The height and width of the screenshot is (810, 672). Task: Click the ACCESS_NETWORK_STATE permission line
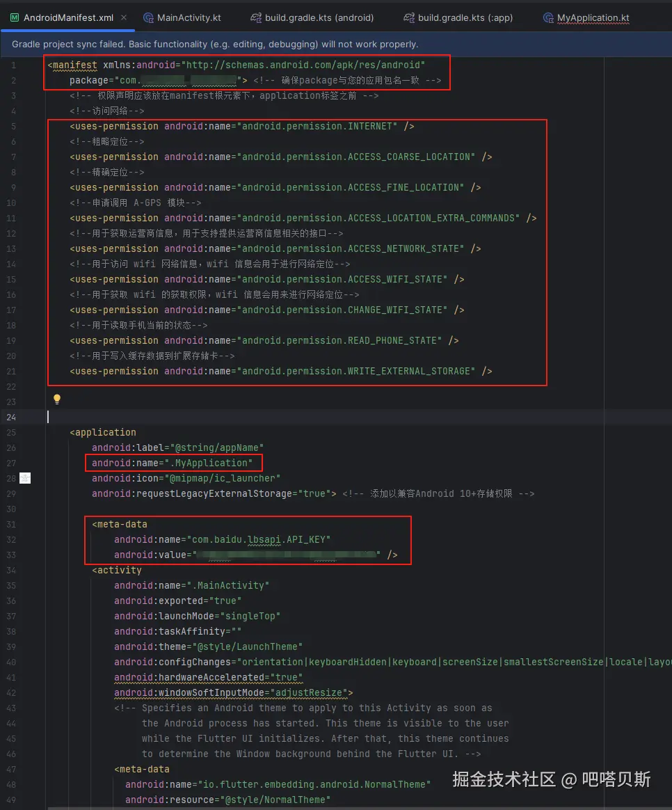click(x=275, y=248)
